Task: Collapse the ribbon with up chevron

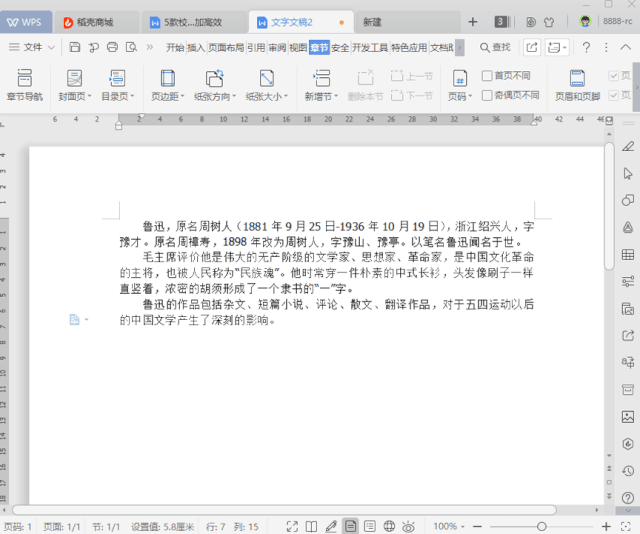Action: (x=625, y=47)
